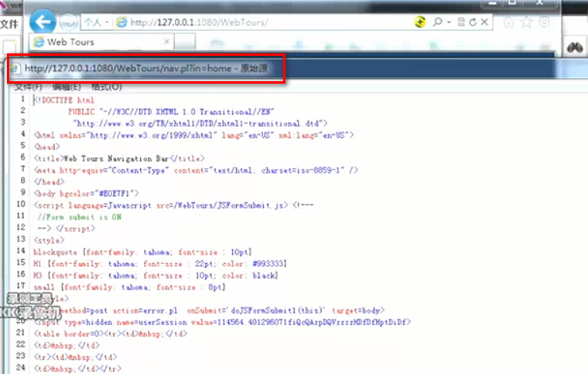The image size is (588, 374).
Task: Click the userSession hidden input value line
Action: pos(222,322)
